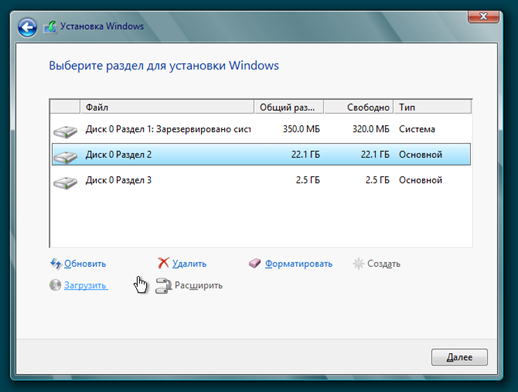
Task: Click the drive icon for Диск 0 Раздел 1
Action: coord(65,131)
